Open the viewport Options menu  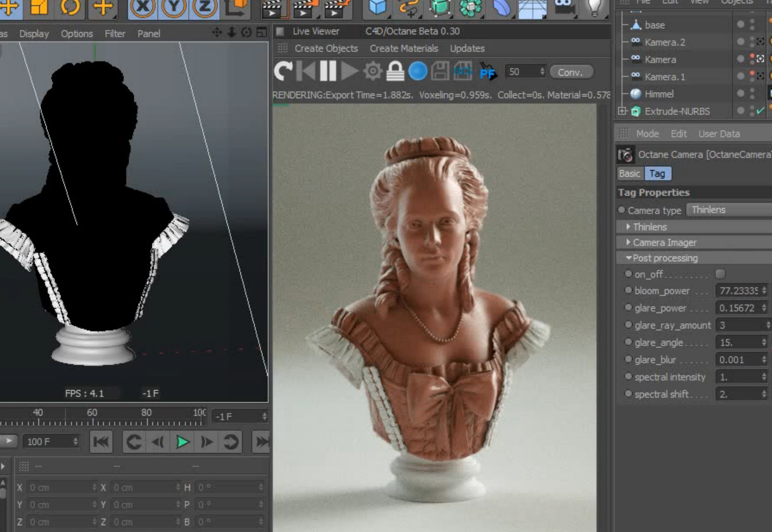[77, 33]
